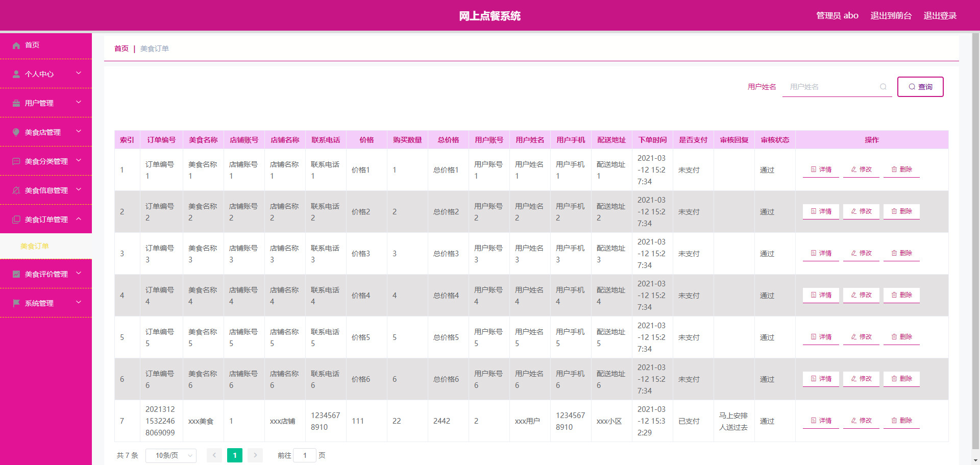This screenshot has height=465, width=980.
Task: Click the person icon for 个人中心
Action: point(16,75)
